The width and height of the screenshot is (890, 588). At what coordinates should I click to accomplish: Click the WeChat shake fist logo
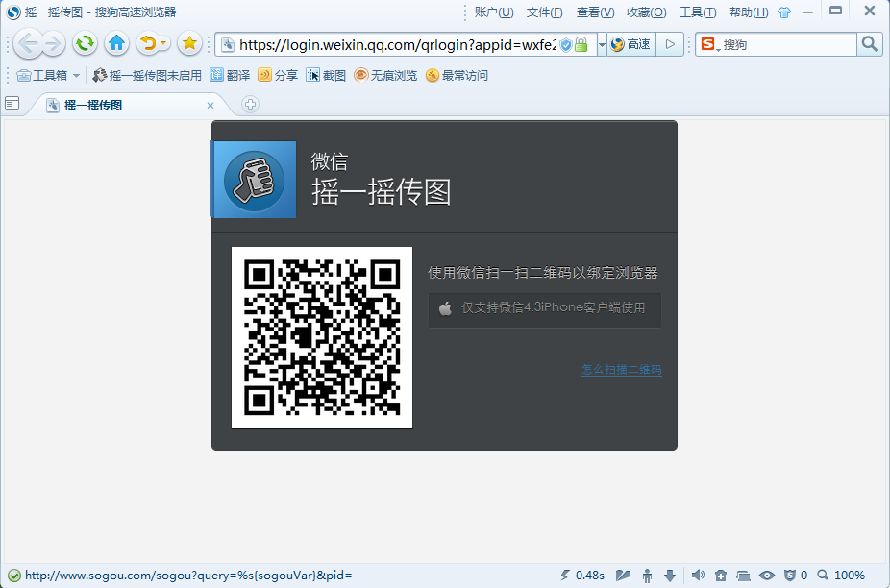pos(254,180)
